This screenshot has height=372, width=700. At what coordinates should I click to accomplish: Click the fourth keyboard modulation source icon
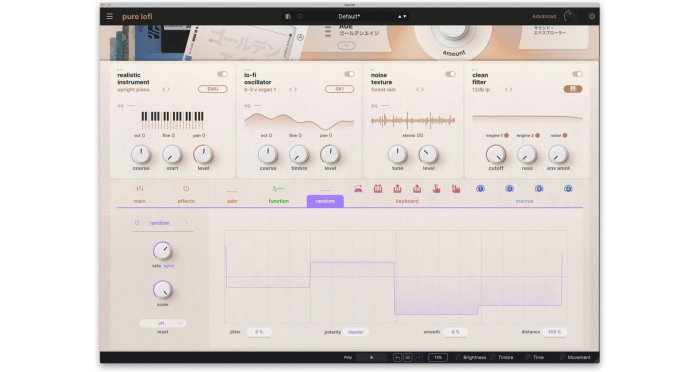417,189
